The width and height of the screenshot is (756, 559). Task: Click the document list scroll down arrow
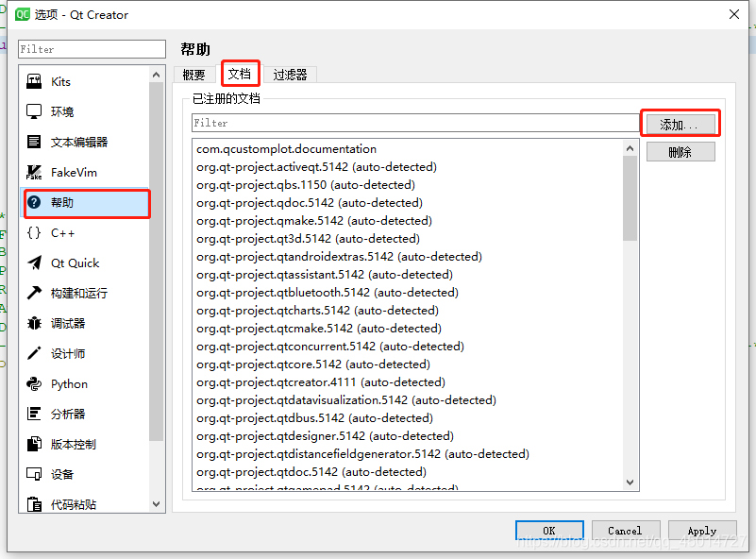tap(630, 482)
